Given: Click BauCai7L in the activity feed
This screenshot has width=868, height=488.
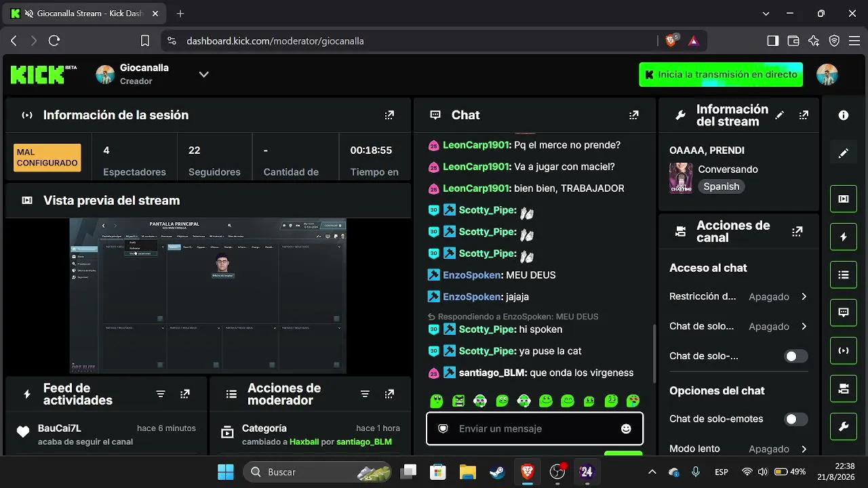Looking at the screenshot, I should click(60, 428).
